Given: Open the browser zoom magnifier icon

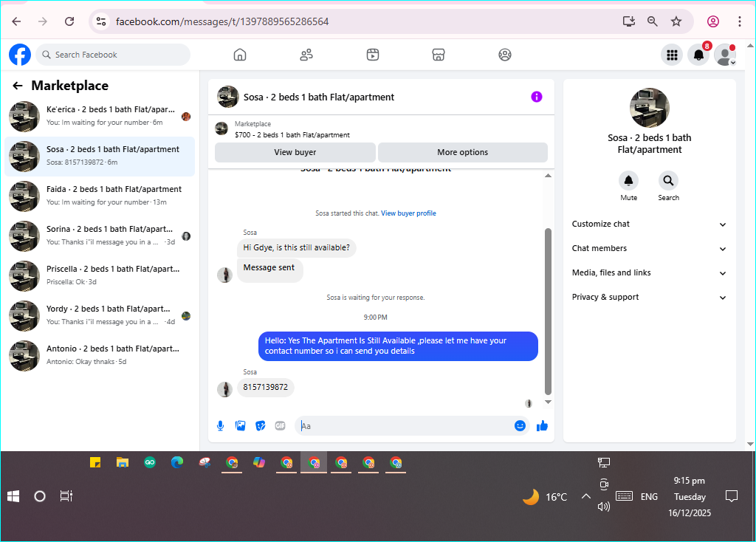Looking at the screenshot, I should tap(653, 21).
